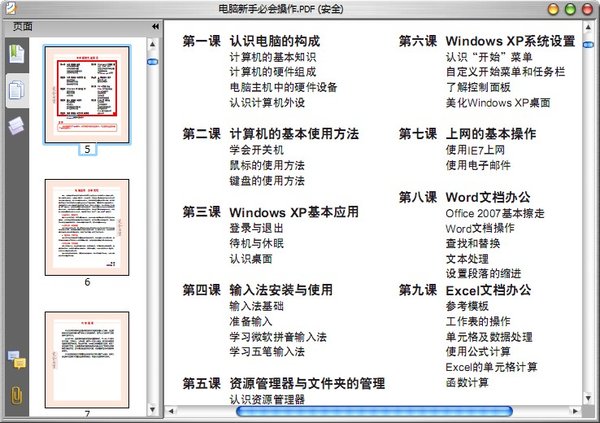Click the line 待机与休眠

tap(256, 243)
